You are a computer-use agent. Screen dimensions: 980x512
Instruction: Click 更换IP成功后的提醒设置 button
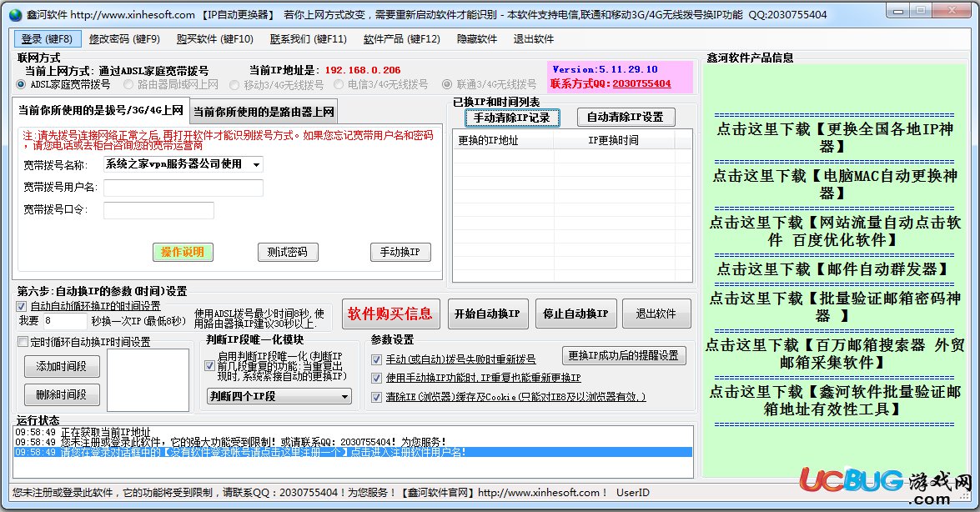(x=624, y=356)
